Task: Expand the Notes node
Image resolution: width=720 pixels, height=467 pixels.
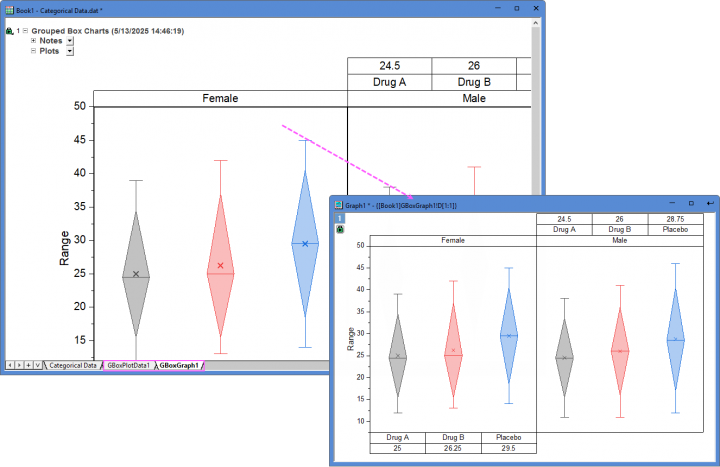Action: [x=33, y=41]
